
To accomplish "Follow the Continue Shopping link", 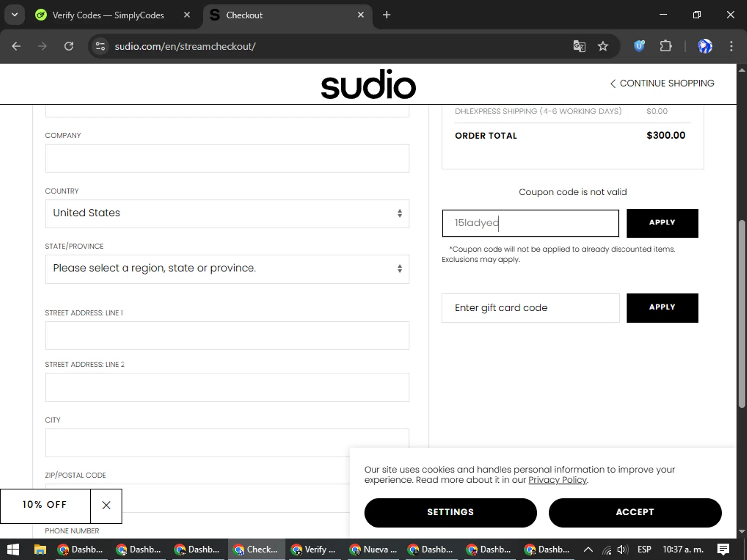I will tap(662, 83).
